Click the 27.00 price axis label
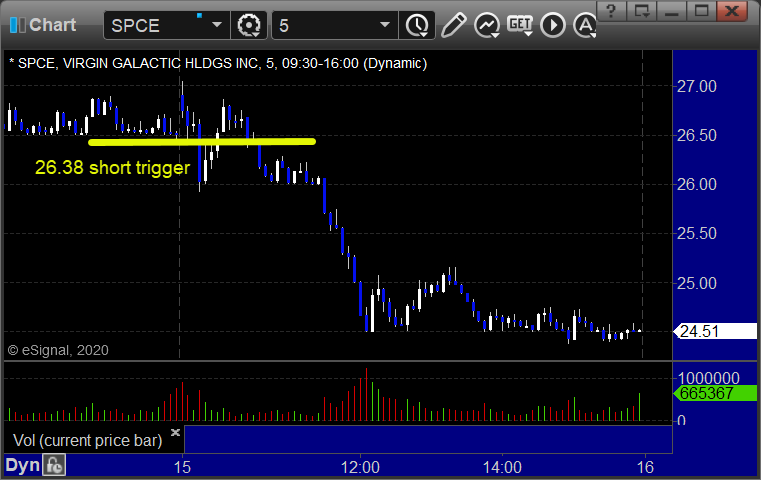This screenshot has height=480, width=761. click(696, 86)
